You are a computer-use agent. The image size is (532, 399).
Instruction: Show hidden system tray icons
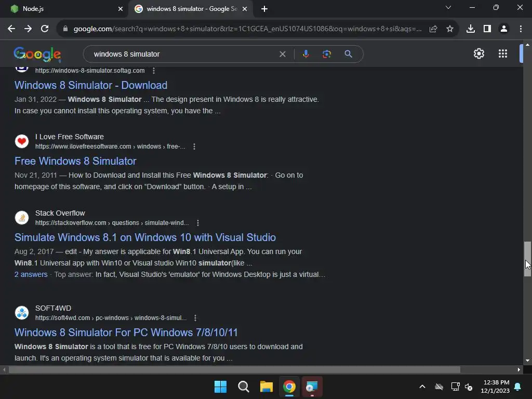tap(422, 387)
